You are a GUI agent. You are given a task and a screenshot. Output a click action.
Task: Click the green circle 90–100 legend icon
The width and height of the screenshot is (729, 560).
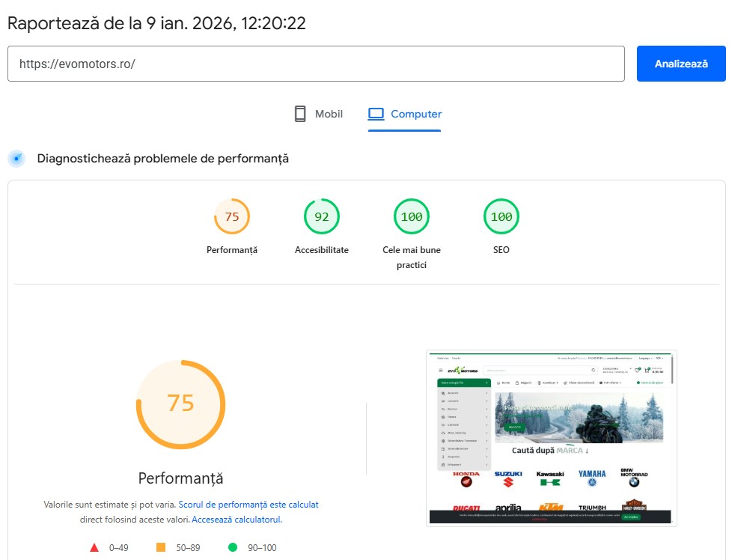(x=233, y=547)
